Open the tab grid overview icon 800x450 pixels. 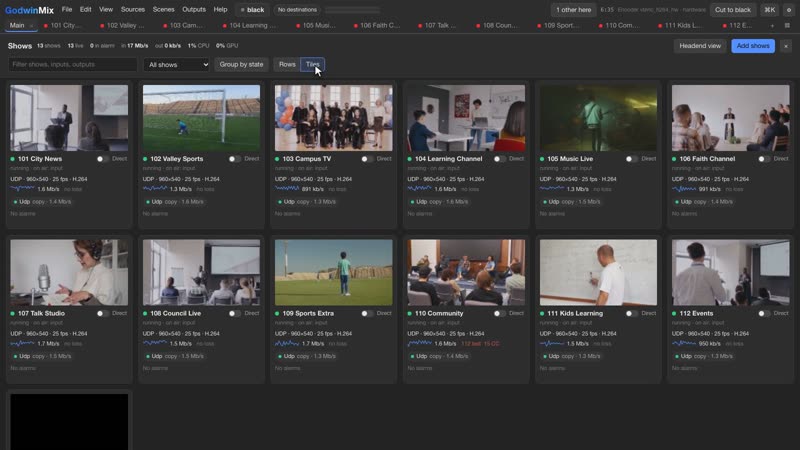click(x=787, y=26)
